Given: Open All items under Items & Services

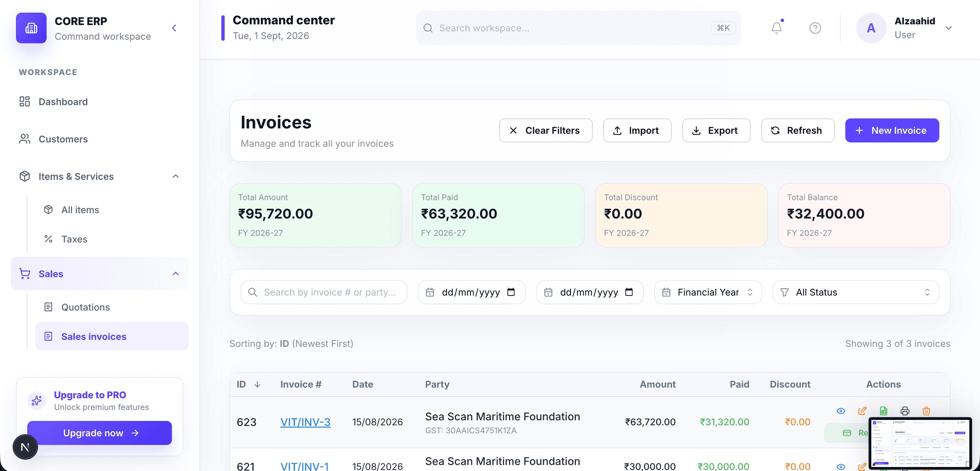Looking at the screenshot, I should (x=112, y=210).
